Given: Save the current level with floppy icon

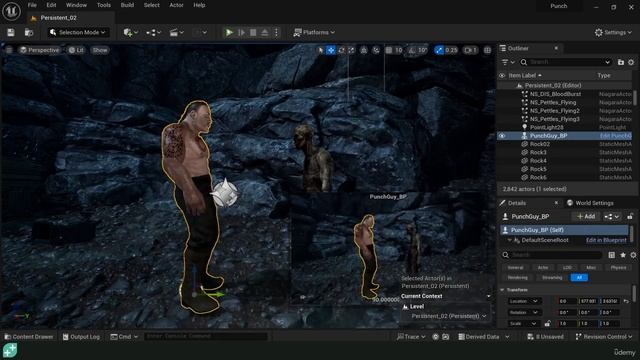Looking at the screenshot, I should pyautogui.click(x=11, y=32).
